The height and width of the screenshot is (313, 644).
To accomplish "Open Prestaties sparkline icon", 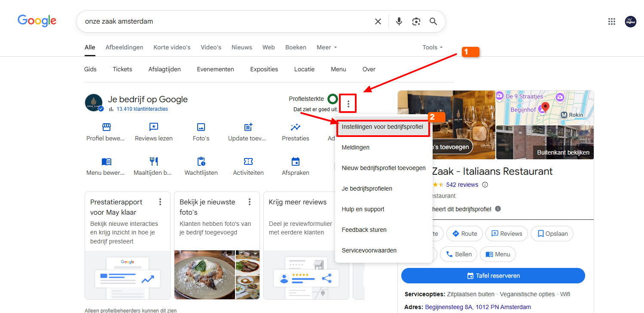I will (x=295, y=127).
